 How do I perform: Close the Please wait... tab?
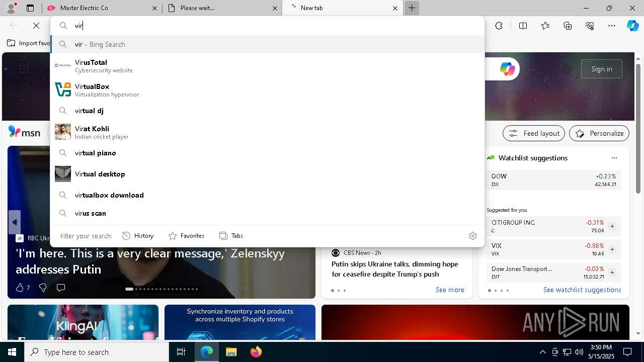coord(275,8)
